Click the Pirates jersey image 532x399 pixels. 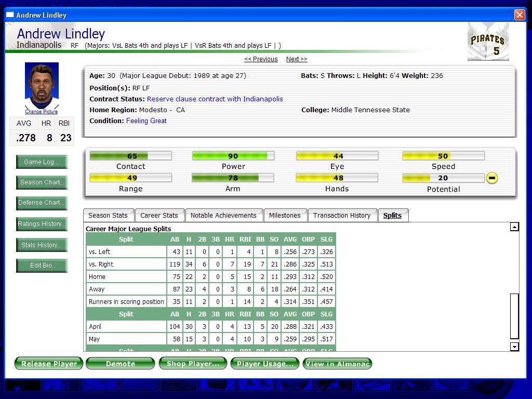[x=488, y=42]
